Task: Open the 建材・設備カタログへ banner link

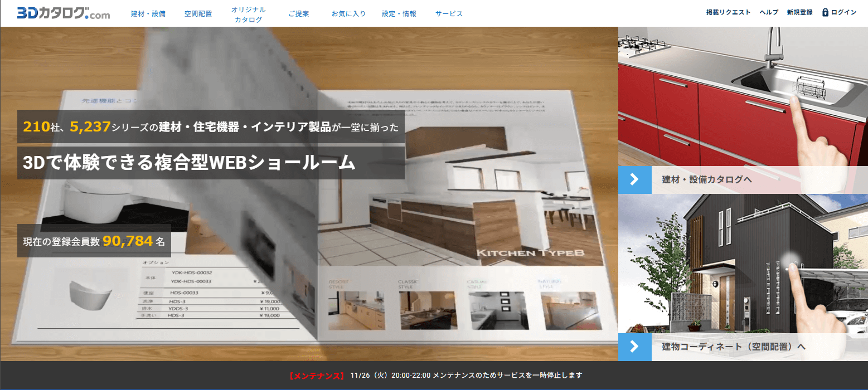Action: point(707,179)
